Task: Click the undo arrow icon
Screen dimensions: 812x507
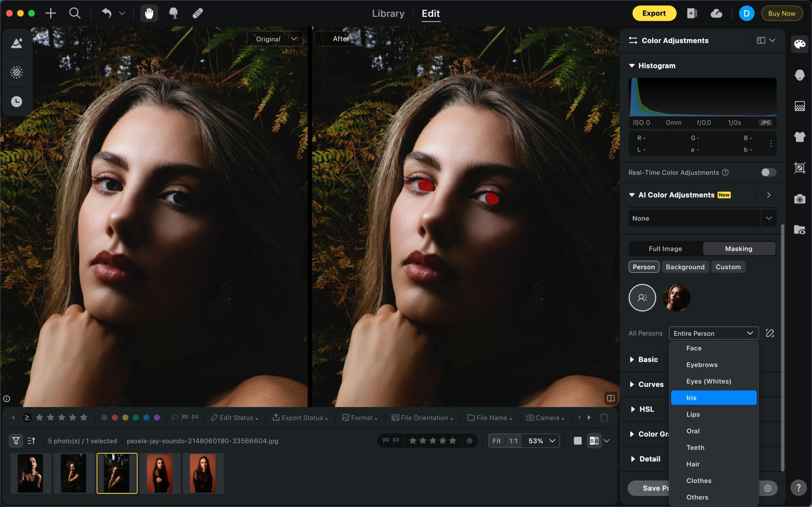Action: click(107, 13)
